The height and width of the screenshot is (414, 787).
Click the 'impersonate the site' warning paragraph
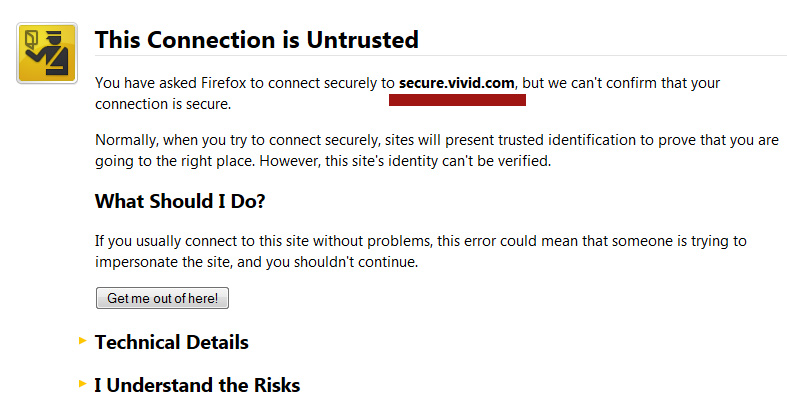point(421,251)
